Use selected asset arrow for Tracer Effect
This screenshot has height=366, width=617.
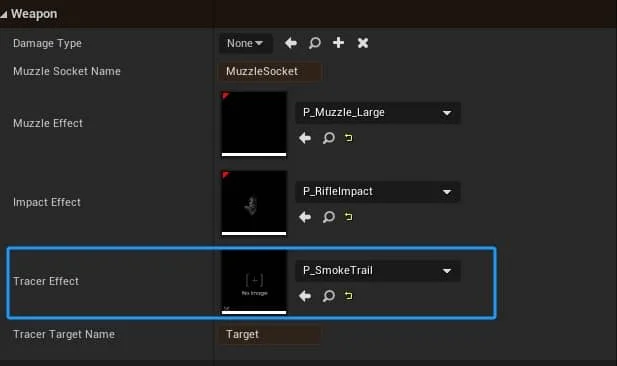(305, 296)
